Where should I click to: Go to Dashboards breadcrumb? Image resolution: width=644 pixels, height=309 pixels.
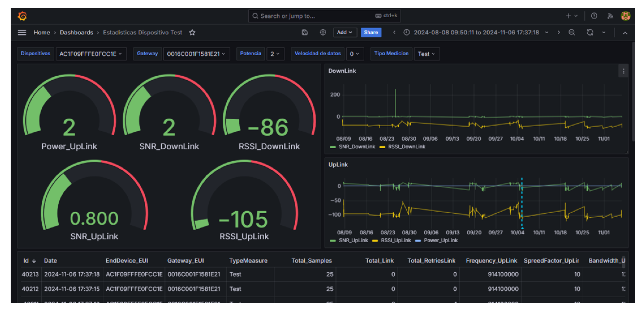point(77,32)
